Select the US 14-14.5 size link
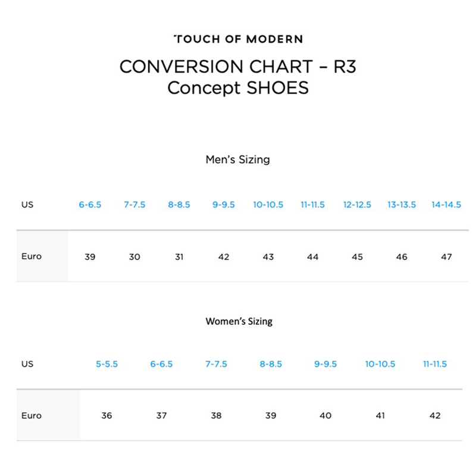Viewport: 476px width, 476px height. [446, 205]
